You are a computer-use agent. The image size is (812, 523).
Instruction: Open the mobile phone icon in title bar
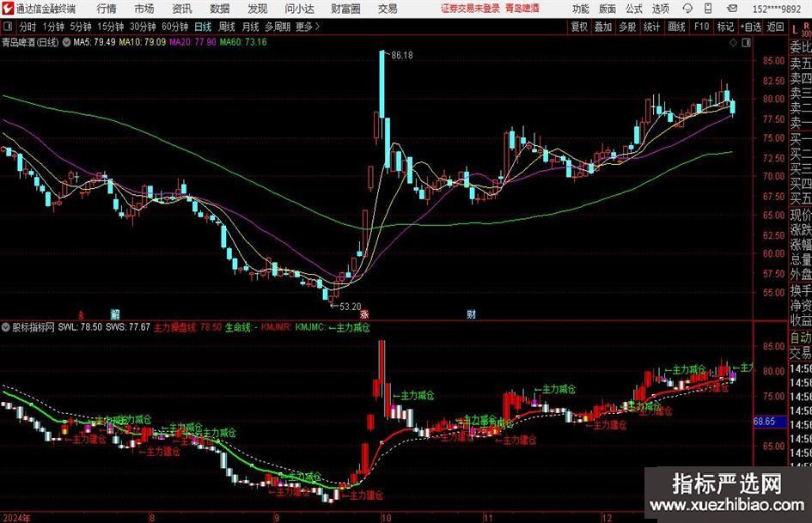[x=708, y=9]
